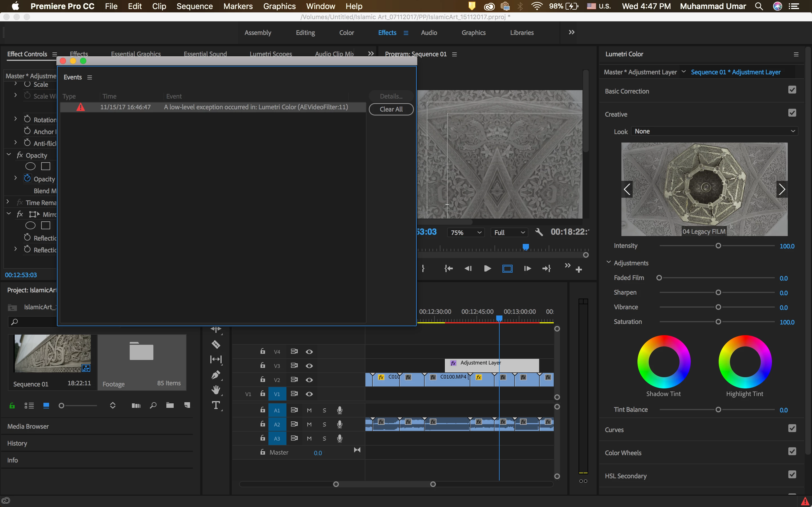This screenshot has width=812, height=507.
Task: Open Program Monitor wrench settings
Action: (539, 232)
